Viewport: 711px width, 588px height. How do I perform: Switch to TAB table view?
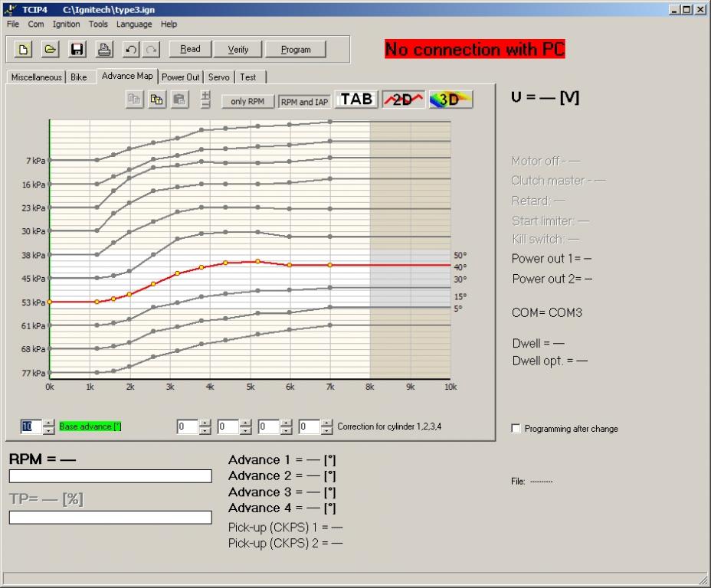pos(356,100)
